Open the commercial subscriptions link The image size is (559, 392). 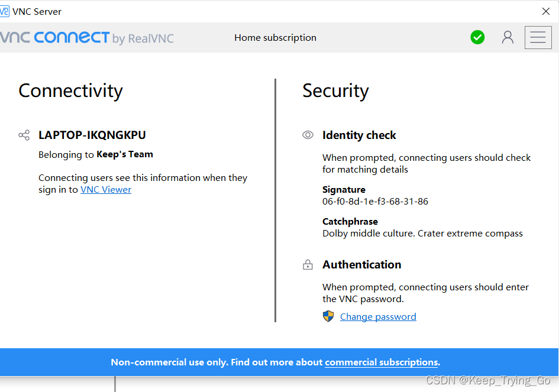(380, 362)
